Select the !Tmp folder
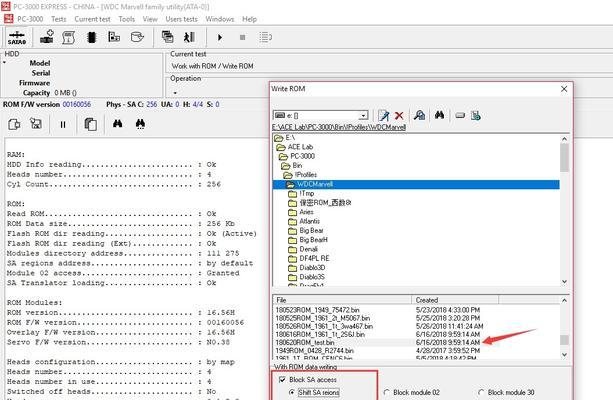Screen dimensions: 613x400 click(306, 194)
